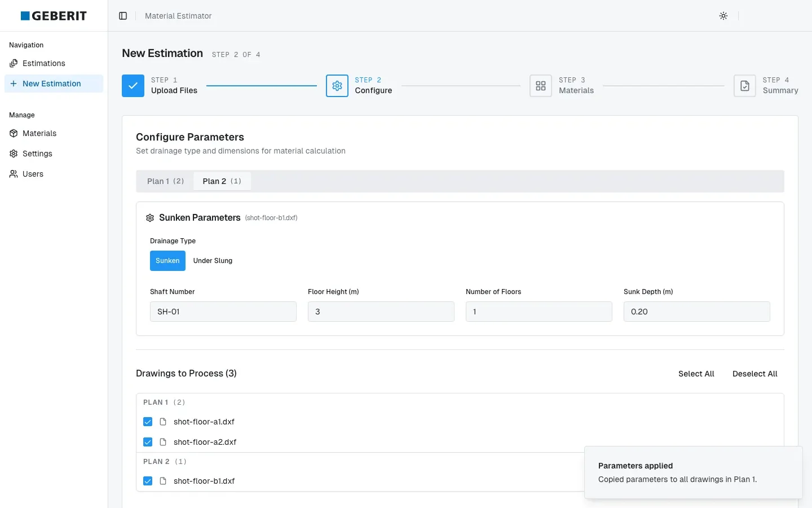Click the Step 1 checkmark icon
Viewport: 812px width, 508px height.
(x=133, y=86)
